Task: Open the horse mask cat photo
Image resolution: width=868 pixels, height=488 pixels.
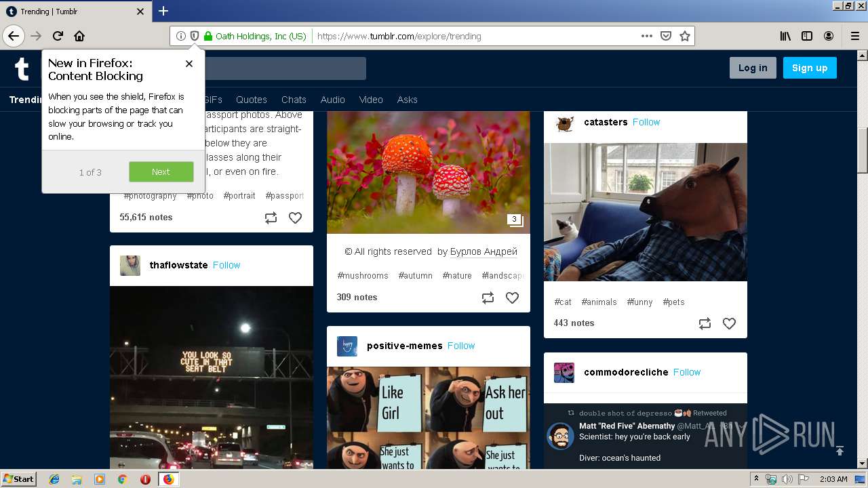Action: click(646, 212)
